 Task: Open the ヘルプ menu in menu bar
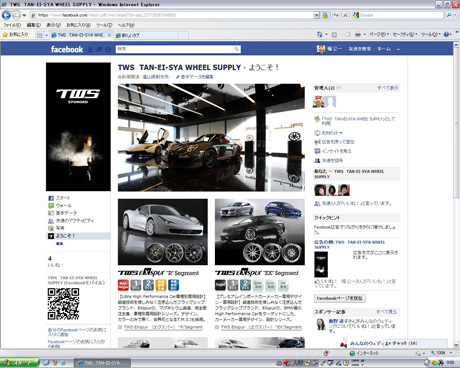pyautogui.click(x=126, y=25)
